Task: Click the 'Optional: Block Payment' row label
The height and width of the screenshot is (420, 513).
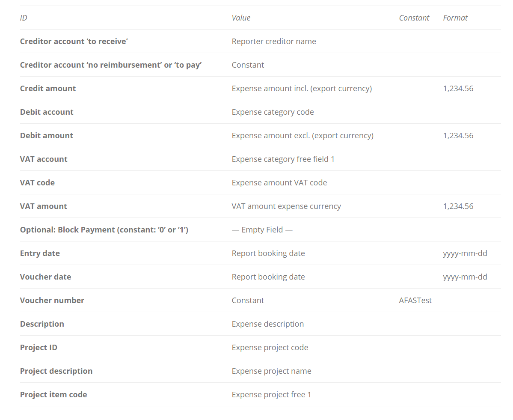Action: [x=104, y=230]
